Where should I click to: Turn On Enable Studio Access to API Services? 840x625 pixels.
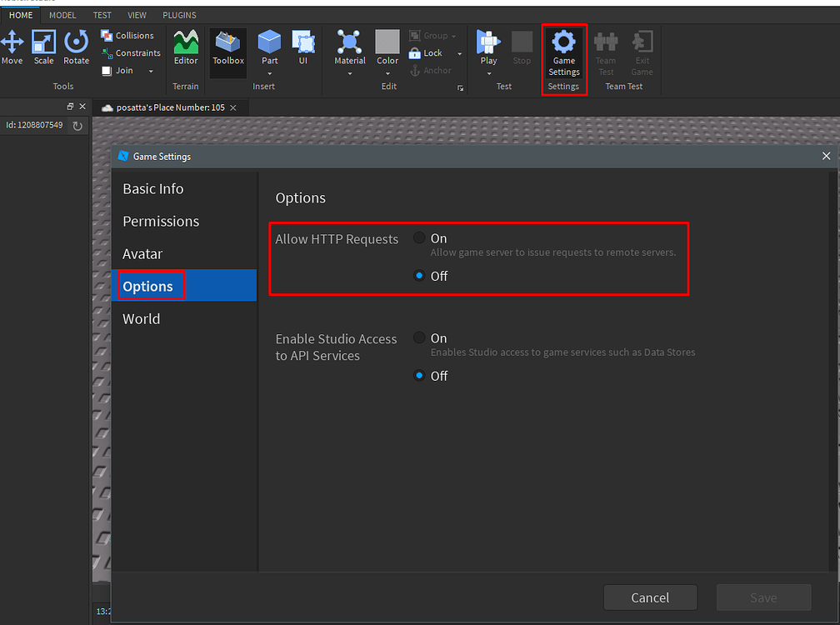(419, 337)
